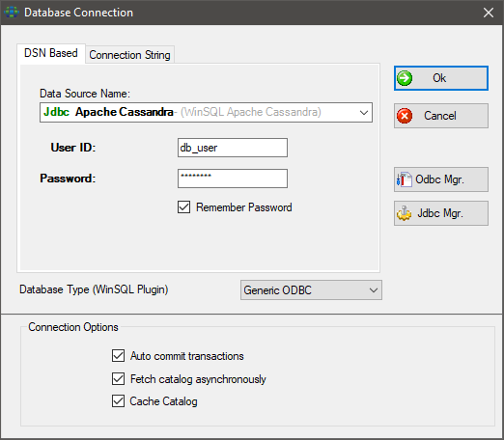Open the Database Type Generic ODBC dropdown

click(x=311, y=290)
